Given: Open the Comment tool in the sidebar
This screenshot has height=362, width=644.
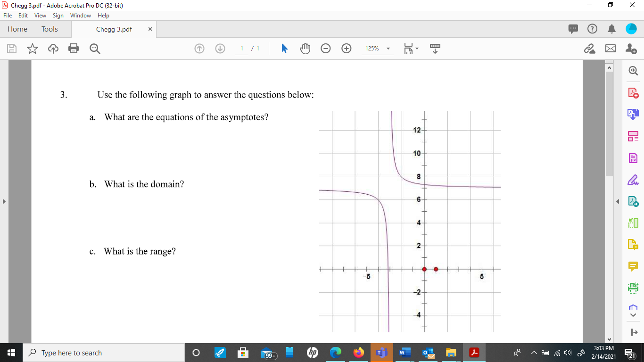Looking at the screenshot, I should pyautogui.click(x=633, y=266).
